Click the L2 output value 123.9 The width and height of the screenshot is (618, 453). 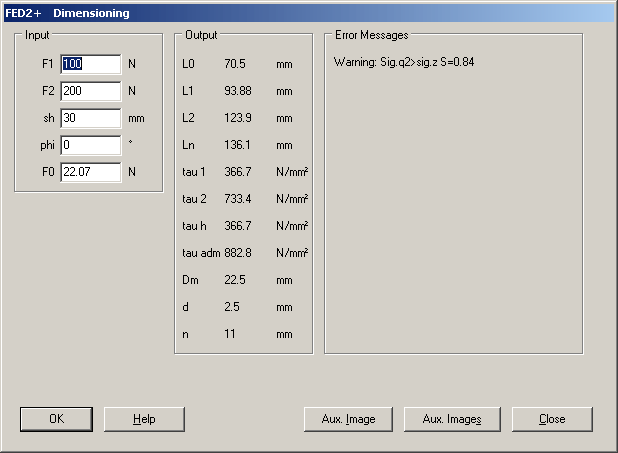coord(238,118)
